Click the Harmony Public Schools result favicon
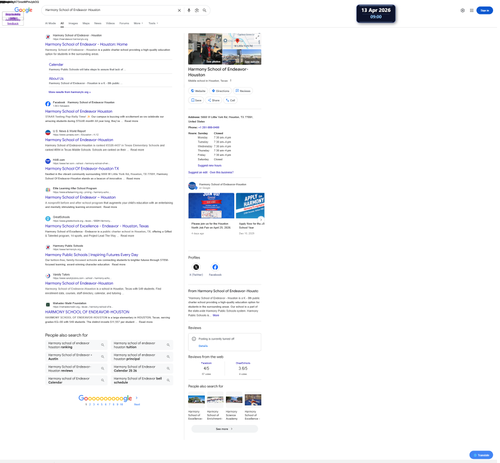The width and height of the screenshot is (500, 463). 48,247
